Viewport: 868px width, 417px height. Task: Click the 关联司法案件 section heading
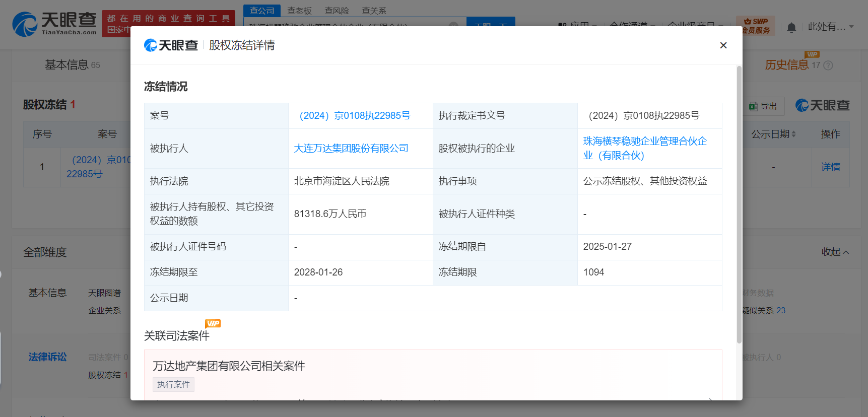[x=176, y=336]
